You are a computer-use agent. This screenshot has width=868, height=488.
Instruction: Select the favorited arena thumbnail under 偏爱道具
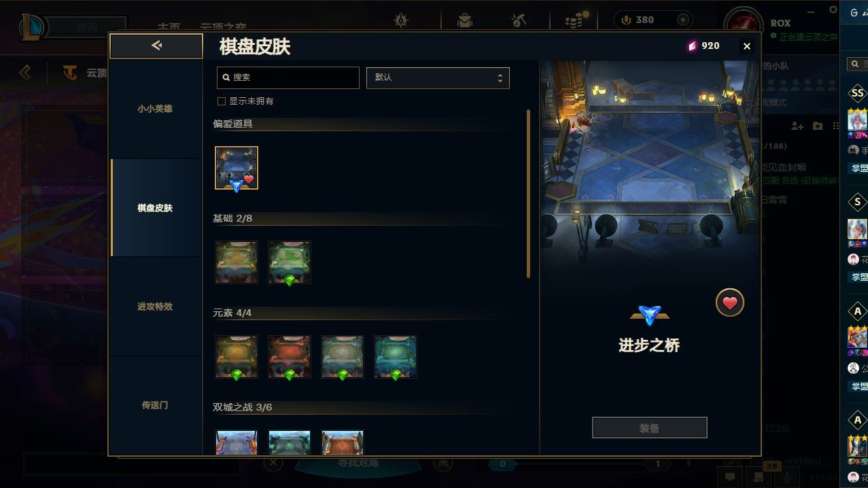[237, 168]
